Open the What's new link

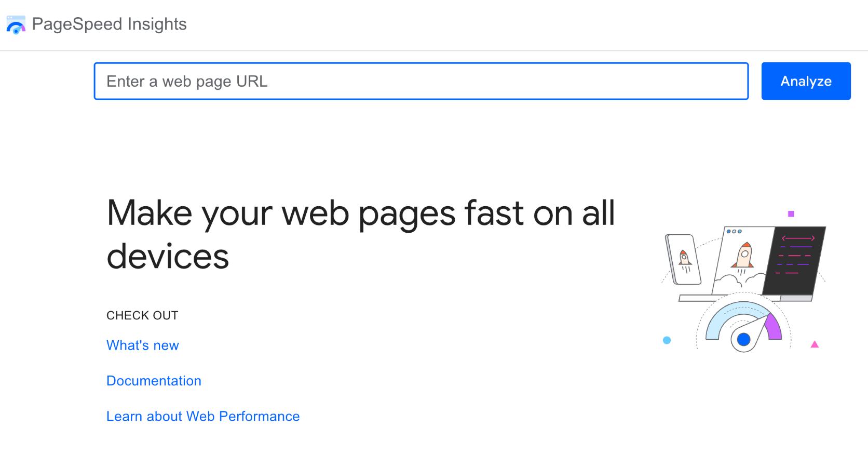tap(142, 345)
